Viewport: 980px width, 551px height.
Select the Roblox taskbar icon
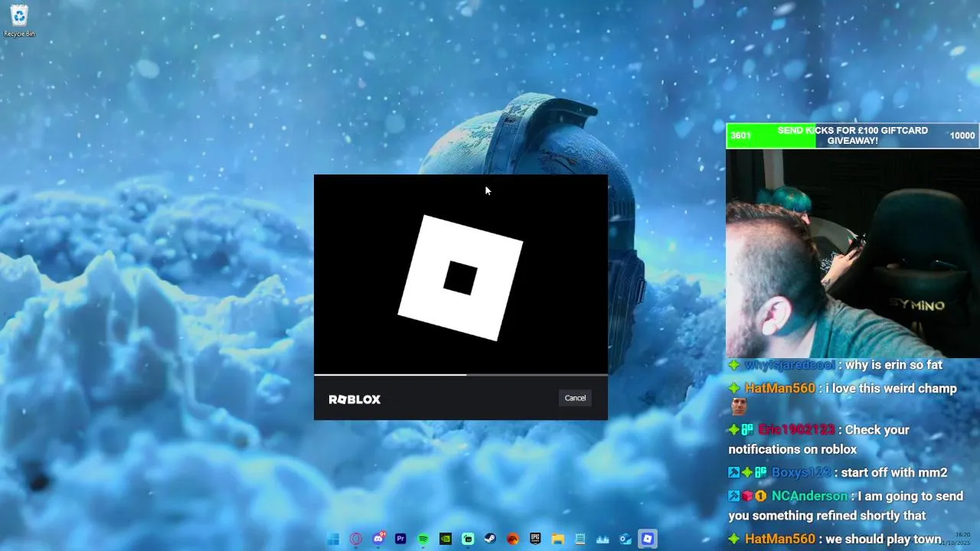point(648,539)
